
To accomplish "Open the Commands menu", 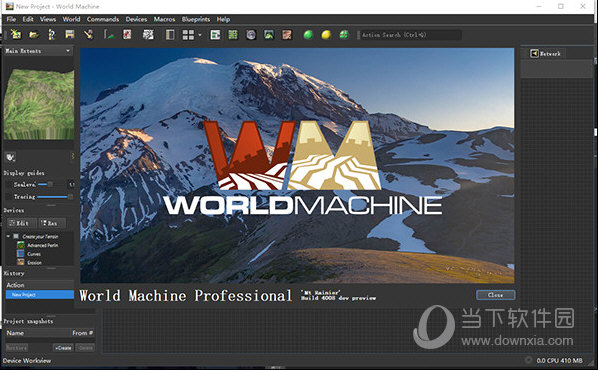I will (x=103, y=19).
